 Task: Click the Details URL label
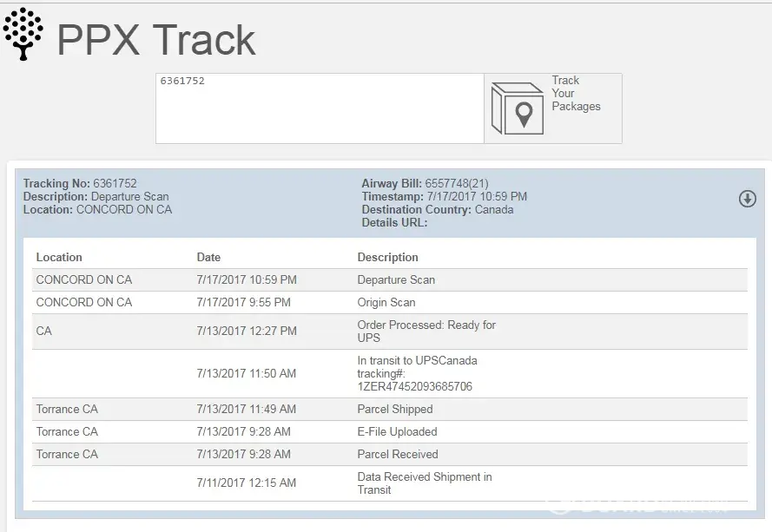tap(394, 222)
